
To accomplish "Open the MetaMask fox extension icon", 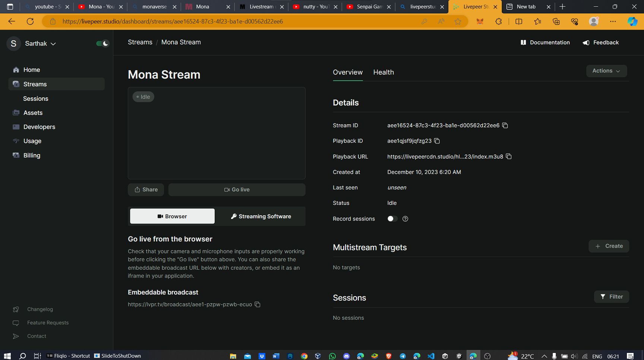I will [x=480, y=22].
